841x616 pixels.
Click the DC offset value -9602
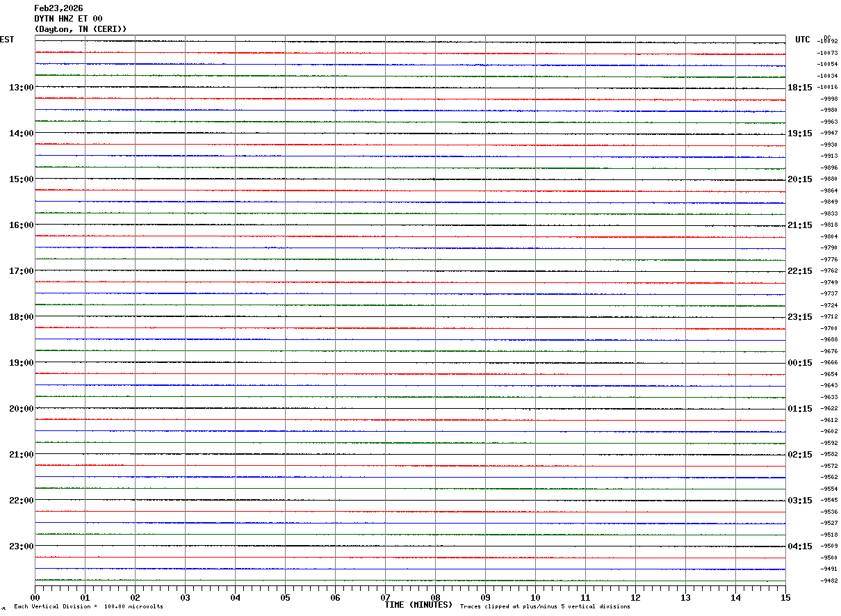pos(829,432)
